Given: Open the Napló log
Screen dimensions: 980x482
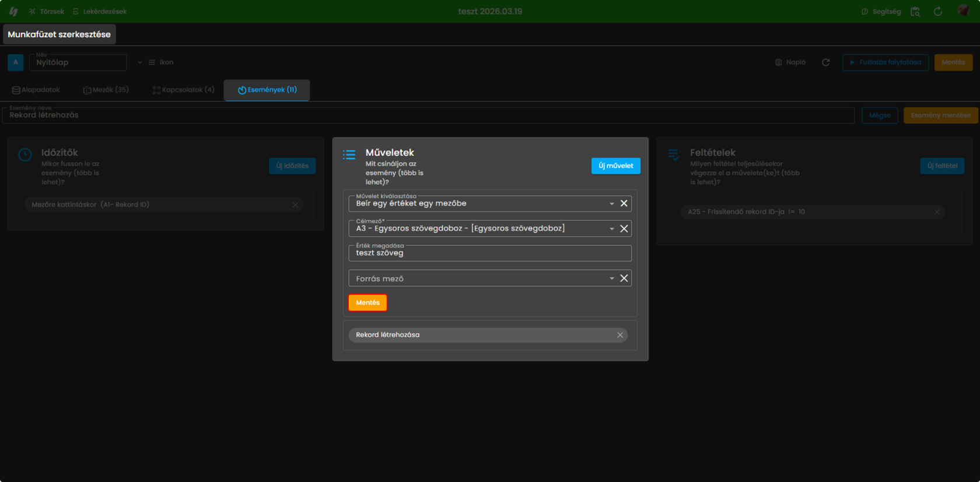Looking at the screenshot, I should pyautogui.click(x=790, y=62).
